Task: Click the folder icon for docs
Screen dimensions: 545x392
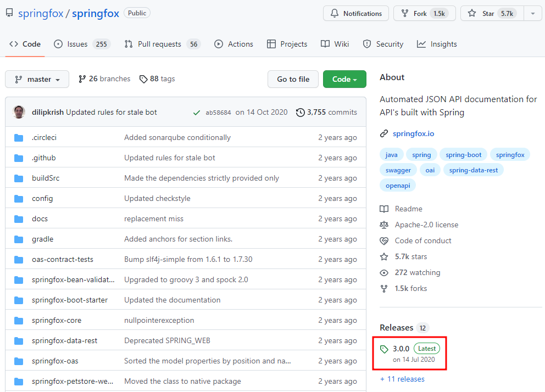Action: pyautogui.click(x=19, y=219)
